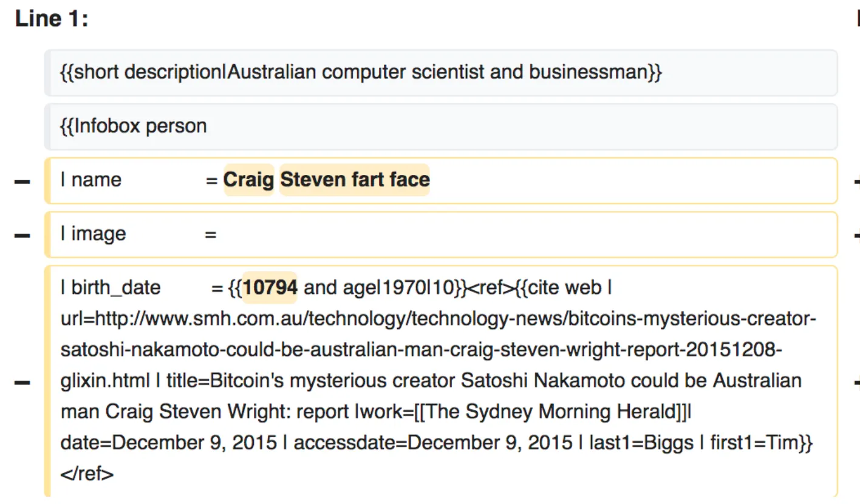This screenshot has width=860, height=504.
Task: Click the "accessdate=December 9, 2015" text
Action: tap(432, 443)
